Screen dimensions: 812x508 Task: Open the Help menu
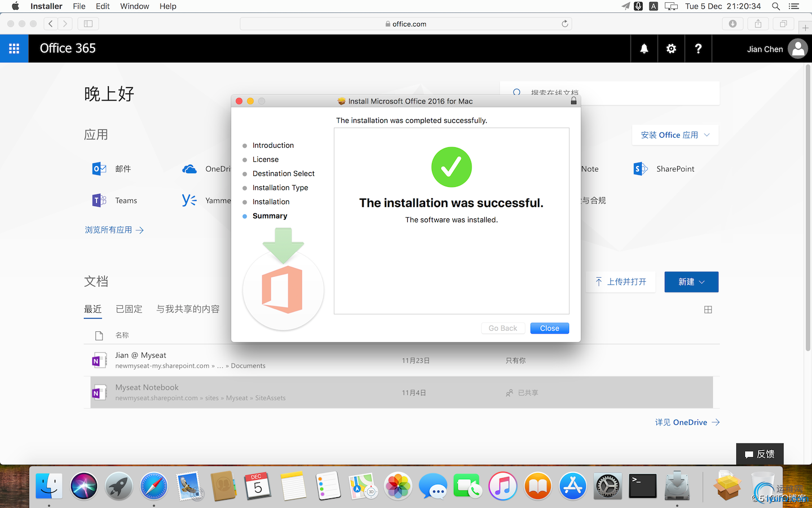pos(168,6)
